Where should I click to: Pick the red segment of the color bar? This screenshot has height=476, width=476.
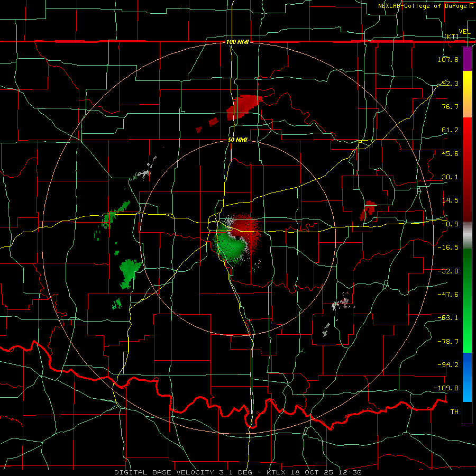coord(467,169)
